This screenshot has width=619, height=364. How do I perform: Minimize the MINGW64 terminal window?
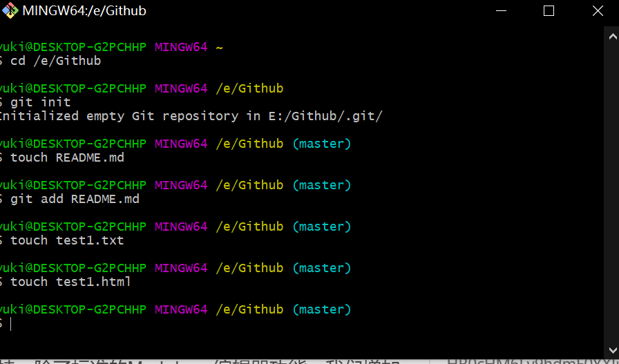[x=501, y=10]
